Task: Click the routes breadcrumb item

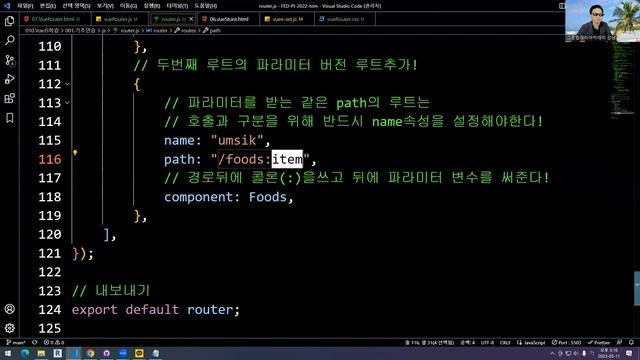Action: [186, 30]
